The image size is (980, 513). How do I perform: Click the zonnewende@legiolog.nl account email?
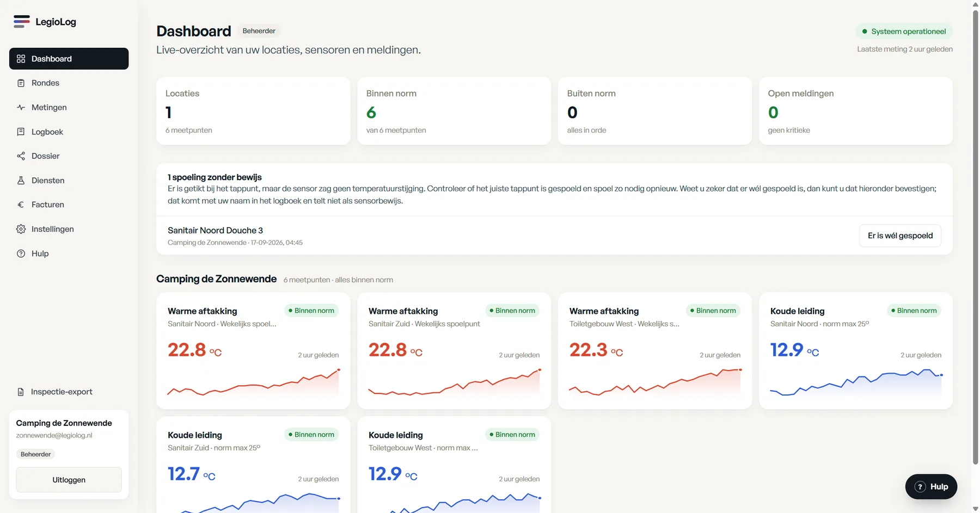pos(54,435)
